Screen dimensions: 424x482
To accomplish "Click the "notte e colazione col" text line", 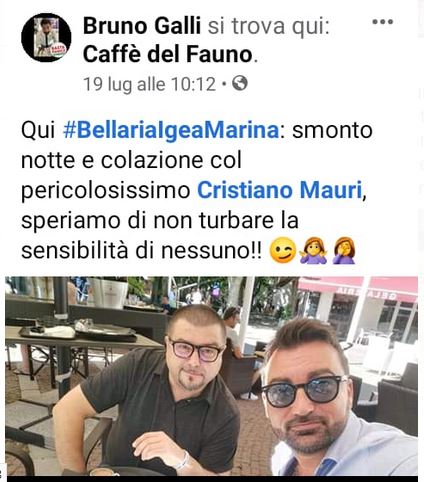I will pos(131,161).
